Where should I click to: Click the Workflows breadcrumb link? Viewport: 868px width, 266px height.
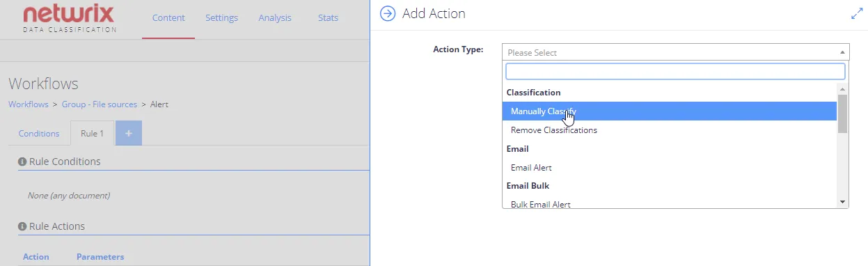tap(29, 104)
